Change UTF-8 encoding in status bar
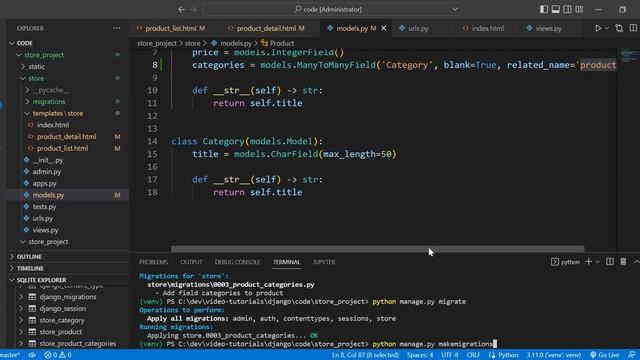 tap(450, 355)
